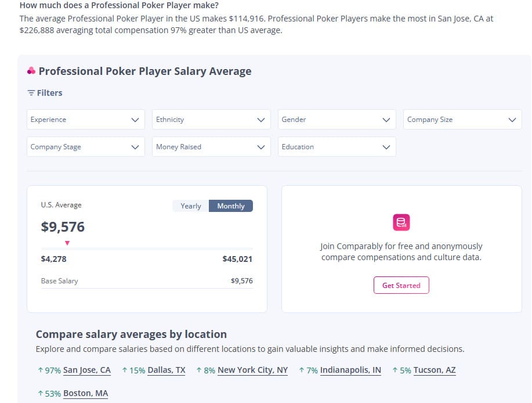Click the Comparably logo icon beside the salary heading
The width and height of the screenshot is (532, 403).
(31, 71)
